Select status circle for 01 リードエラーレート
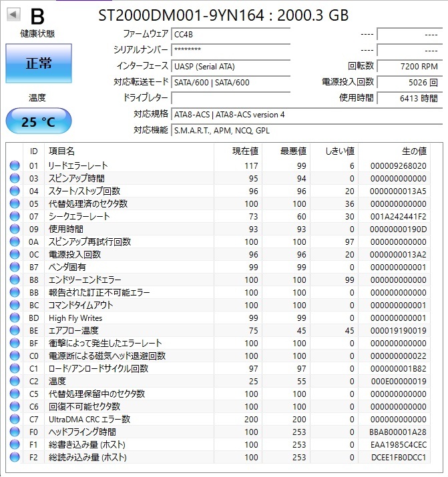 [x=15, y=165]
